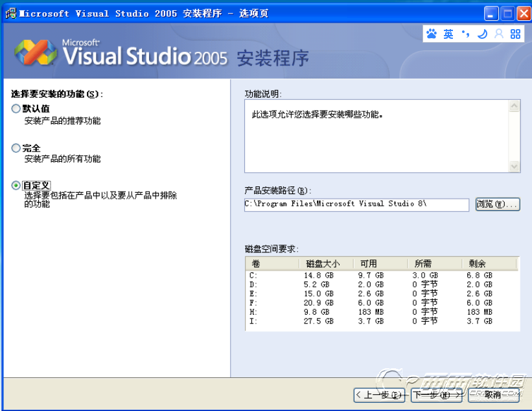Screen dimensions: 532x411
Task: Click the crescent moon icon in IME bar
Action: coord(482,34)
